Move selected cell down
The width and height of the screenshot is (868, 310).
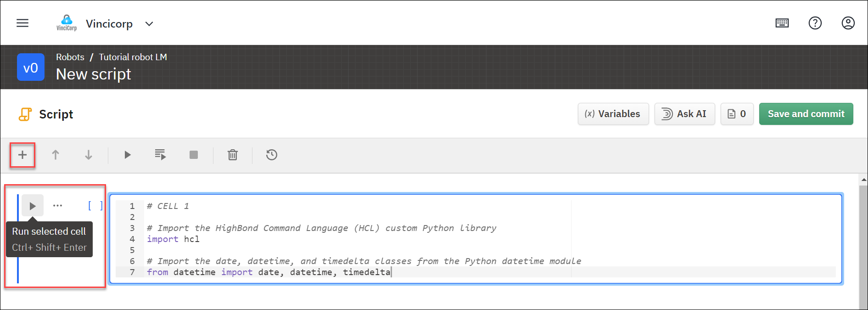pos(89,155)
